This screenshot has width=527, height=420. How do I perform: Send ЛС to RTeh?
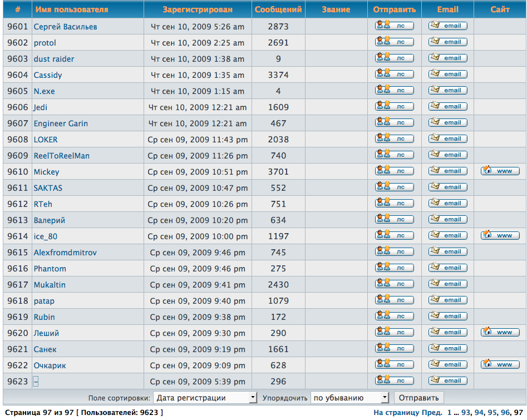coord(394,203)
